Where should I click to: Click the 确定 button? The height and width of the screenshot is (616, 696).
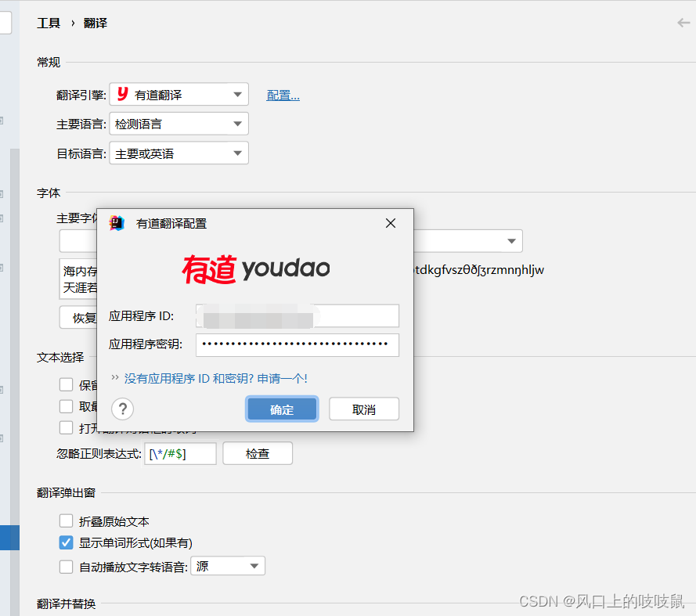tap(282, 409)
